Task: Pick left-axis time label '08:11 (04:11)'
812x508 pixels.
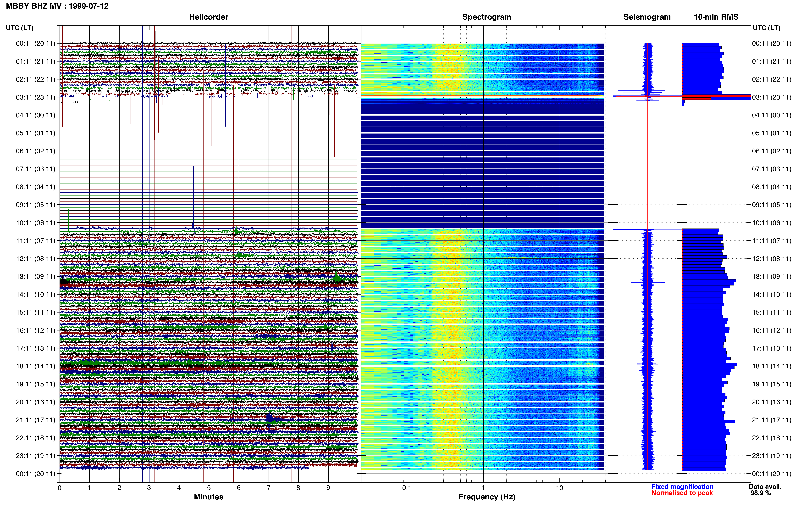Action: click(36, 187)
